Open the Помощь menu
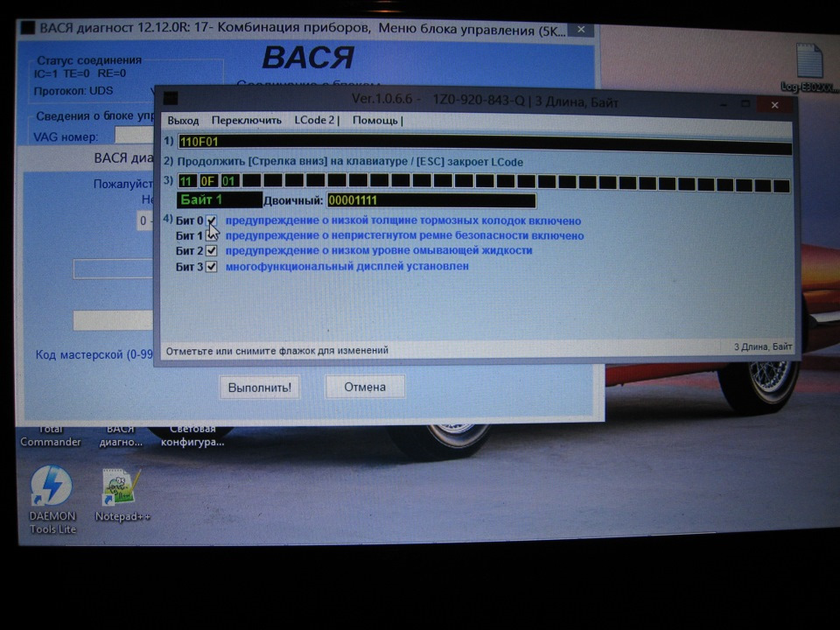This screenshot has width=840, height=630. pyautogui.click(x=375, y=121)
